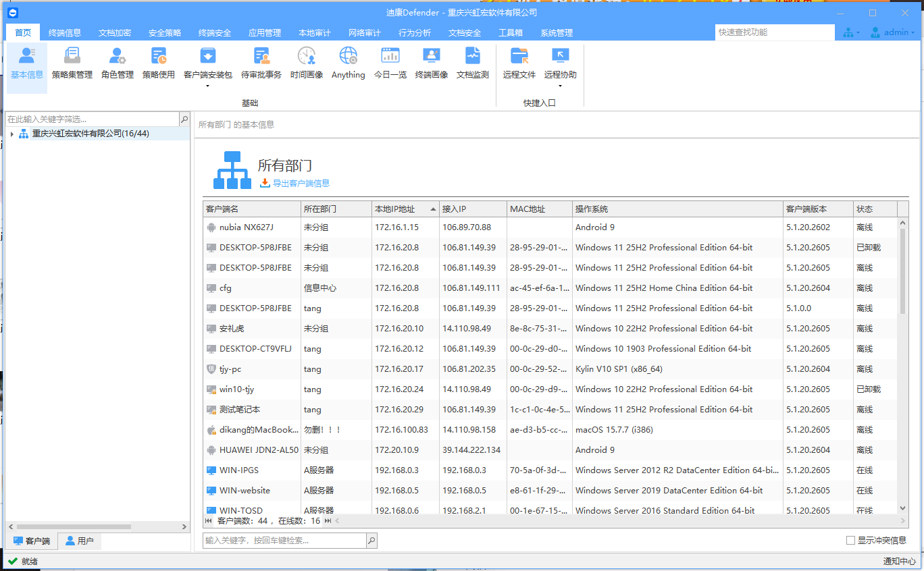
Task: Open 策略集管理 tool
Action: click(72, 64)
